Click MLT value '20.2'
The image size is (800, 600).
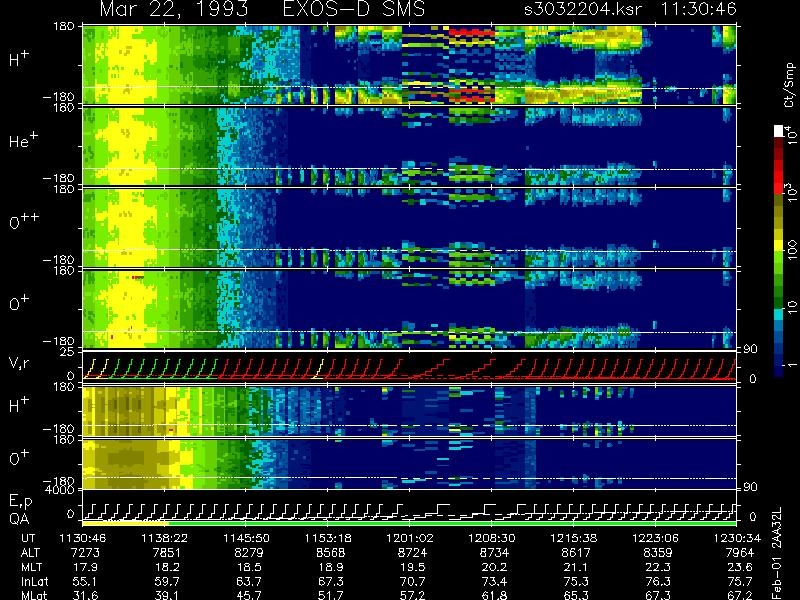(x=494, y=567)
